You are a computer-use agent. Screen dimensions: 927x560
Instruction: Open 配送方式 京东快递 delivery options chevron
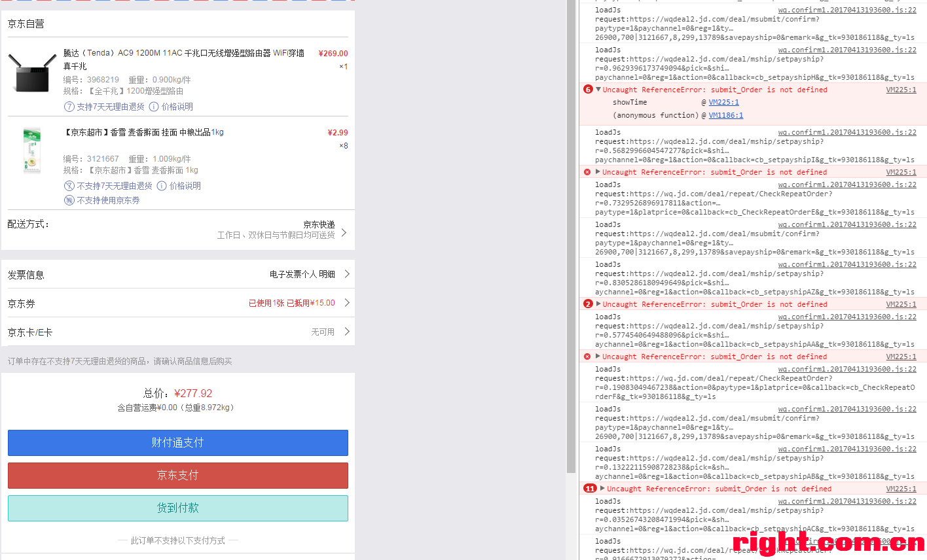click(344, 232)
